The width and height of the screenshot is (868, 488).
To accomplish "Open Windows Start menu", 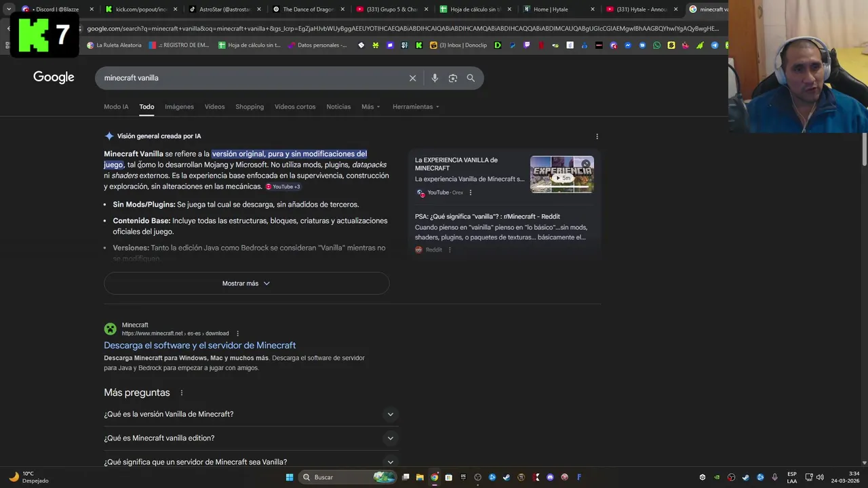I will coord(290,477).
